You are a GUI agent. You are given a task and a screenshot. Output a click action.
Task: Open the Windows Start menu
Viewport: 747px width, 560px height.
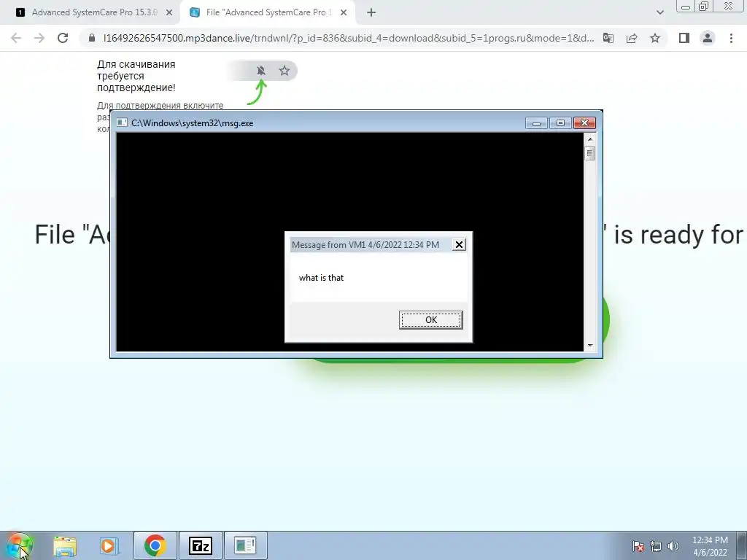[x=19, y=545]
